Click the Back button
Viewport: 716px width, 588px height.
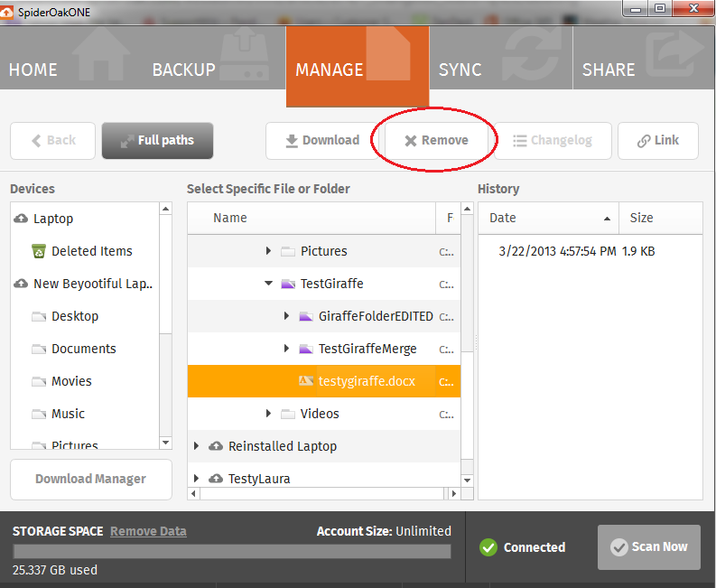point(53,141)
